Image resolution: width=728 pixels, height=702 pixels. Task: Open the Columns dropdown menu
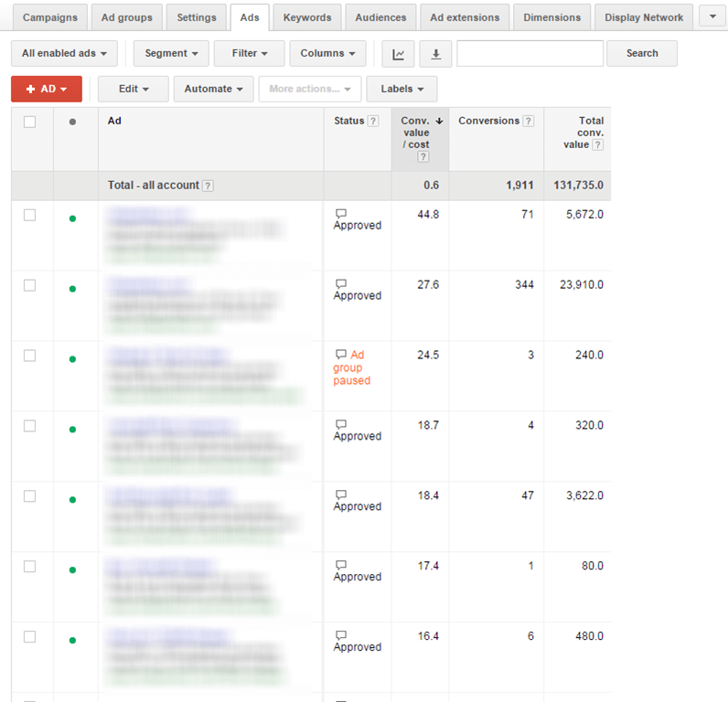[327, 54]
